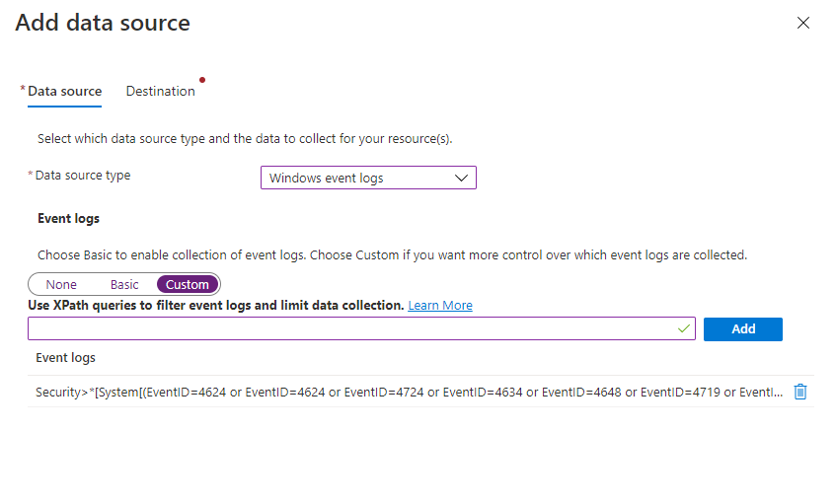Click the green validation checkmark in XPath field
Image resolution: width=836 pixels, height=504 pixels.
point(684,328)
